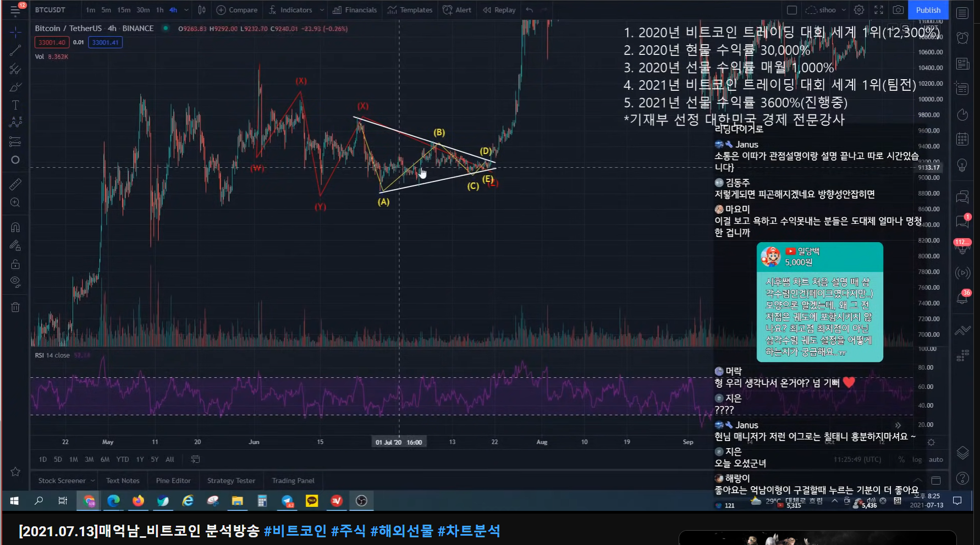Open the hotlists icon in sidebar
Image resolution: width=980 pixels, height=545 pixels.
(x=962, y=114)
